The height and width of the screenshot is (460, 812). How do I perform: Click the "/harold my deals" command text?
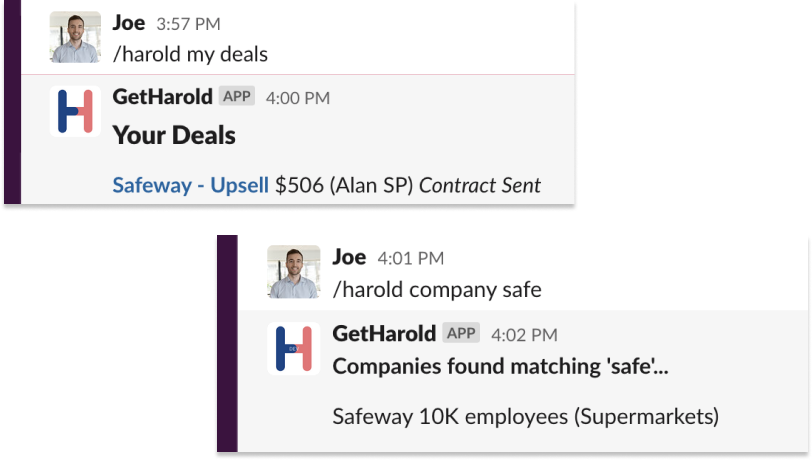(x=190, y=53)
